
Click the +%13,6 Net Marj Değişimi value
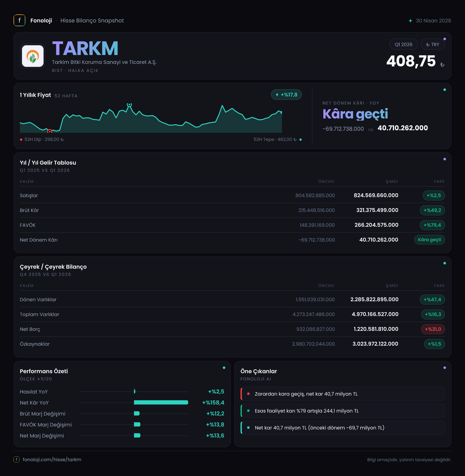[215, 435]
